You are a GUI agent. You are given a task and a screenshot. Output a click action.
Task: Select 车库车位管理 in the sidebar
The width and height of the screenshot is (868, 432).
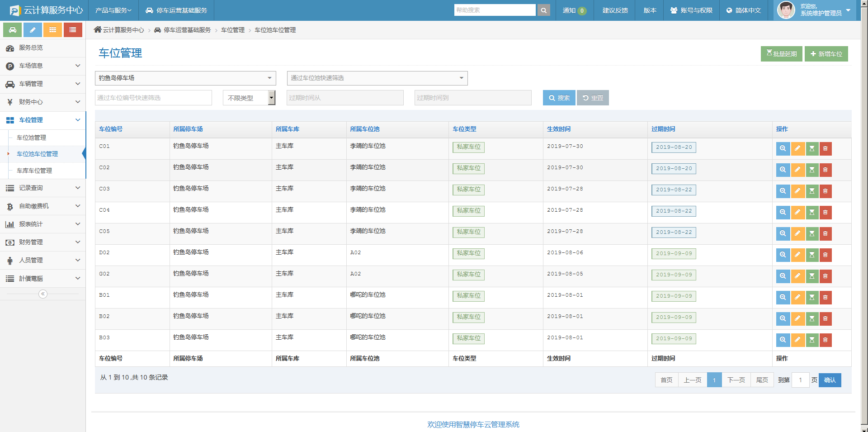click(34, 171)
